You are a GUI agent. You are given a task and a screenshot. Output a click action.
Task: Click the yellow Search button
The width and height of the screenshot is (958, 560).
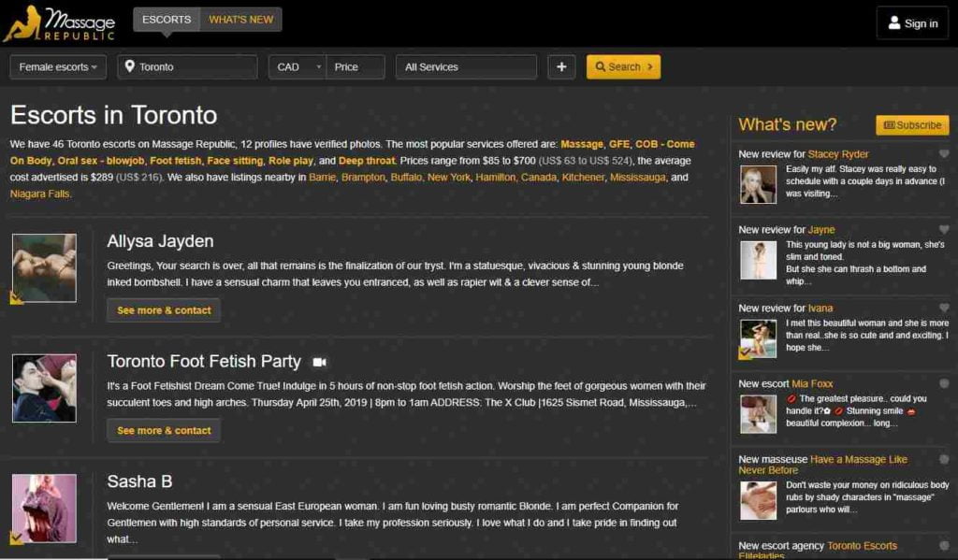point(623,67)
